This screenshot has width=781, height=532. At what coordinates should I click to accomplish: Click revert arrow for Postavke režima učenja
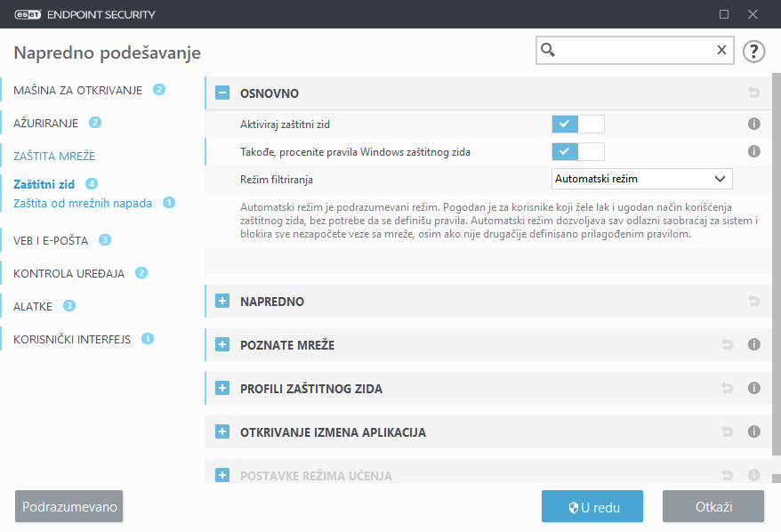pos(728,475)
